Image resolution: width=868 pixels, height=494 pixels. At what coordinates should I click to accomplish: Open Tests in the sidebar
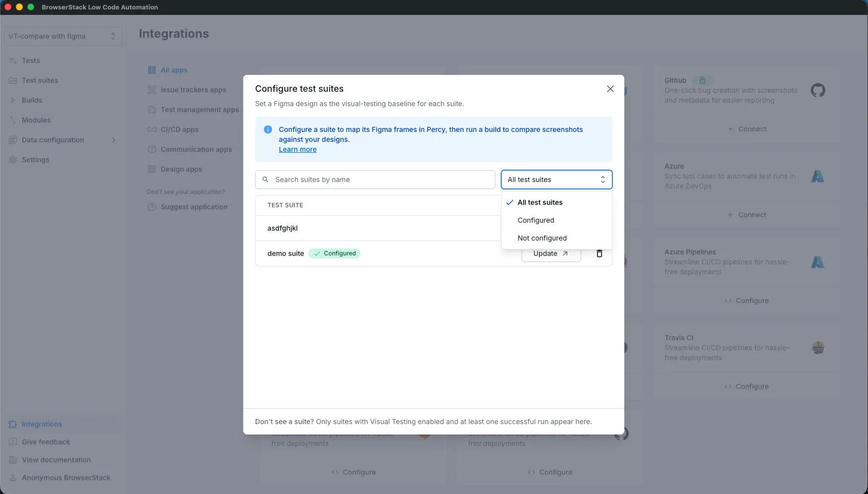click(31, 61)
